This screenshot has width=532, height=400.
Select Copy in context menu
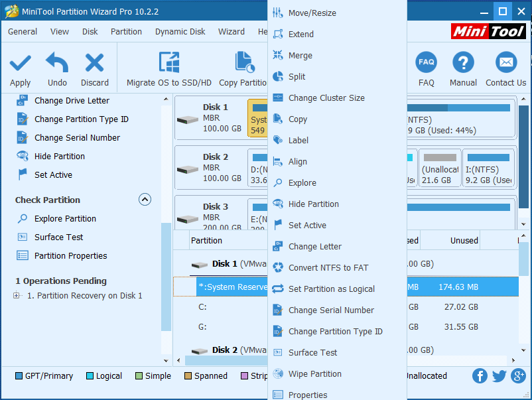(337, 119)
